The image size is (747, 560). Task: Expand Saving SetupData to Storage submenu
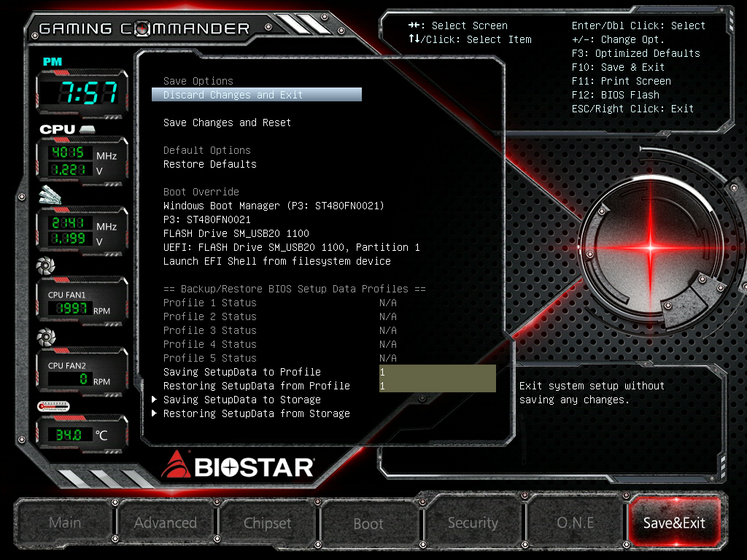point(236,400)
